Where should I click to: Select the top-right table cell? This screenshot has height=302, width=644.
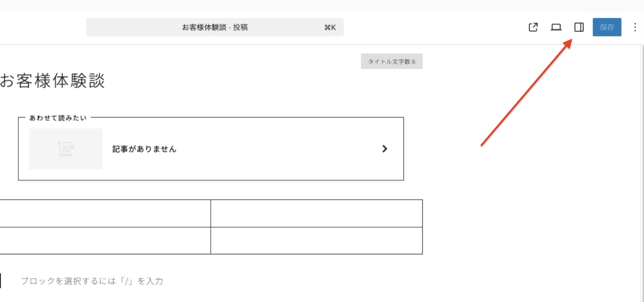coord(316,213)
